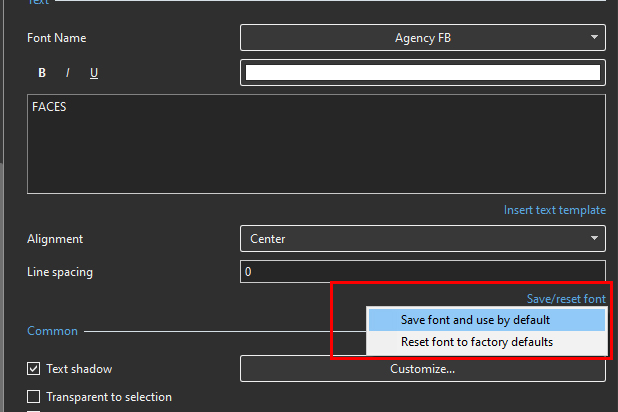Image resolution: width=618 pixels, height=412 pixels.
Task: Focus the Line spacing input field
Action: click(422, 272)
